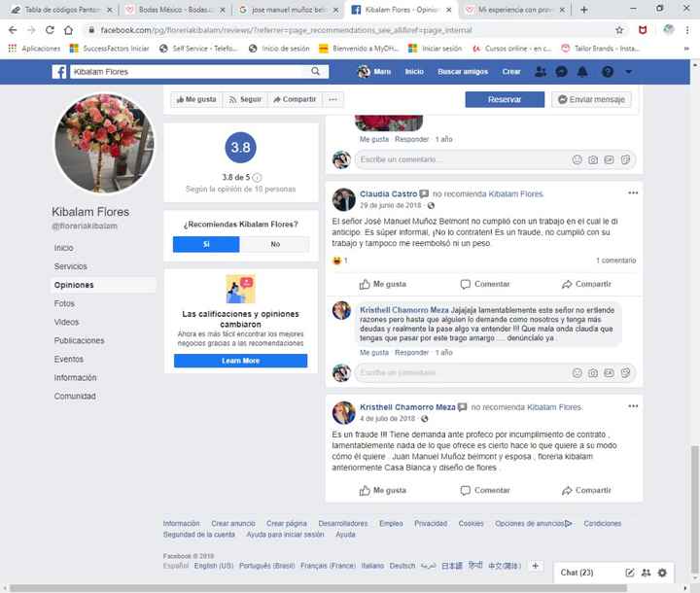The width and height of the screenshot is (700, 593).
Task: Switch to the jose manuel muñoz Google tab
Action: (289, 10)
